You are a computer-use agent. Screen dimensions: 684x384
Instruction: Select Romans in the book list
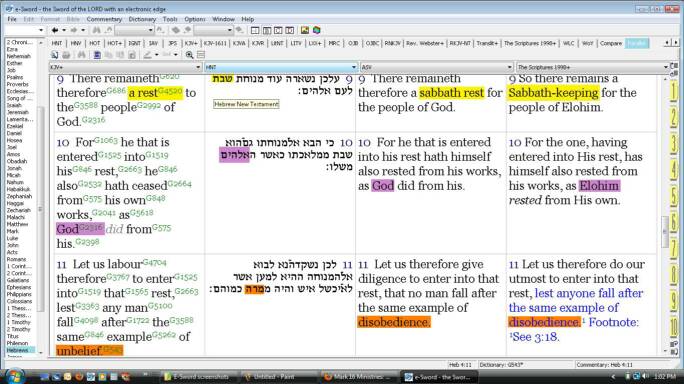click(x=16, y=259)
